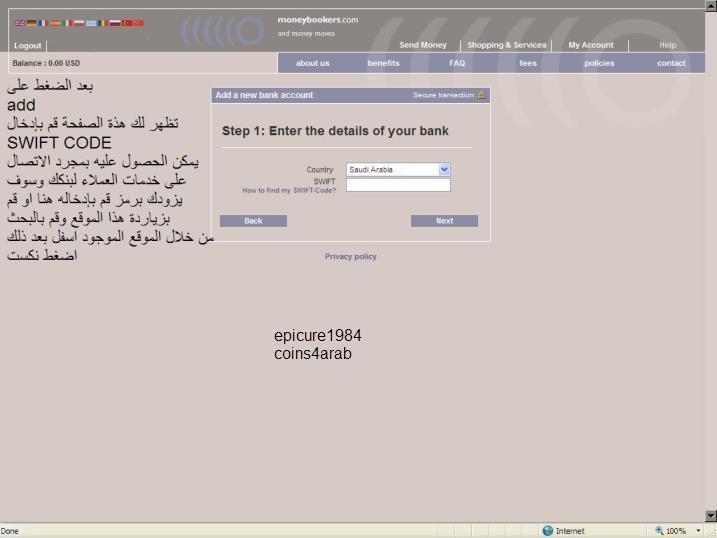
Task: Choose the German flag language icon
Action: click(x=31, y=23)
